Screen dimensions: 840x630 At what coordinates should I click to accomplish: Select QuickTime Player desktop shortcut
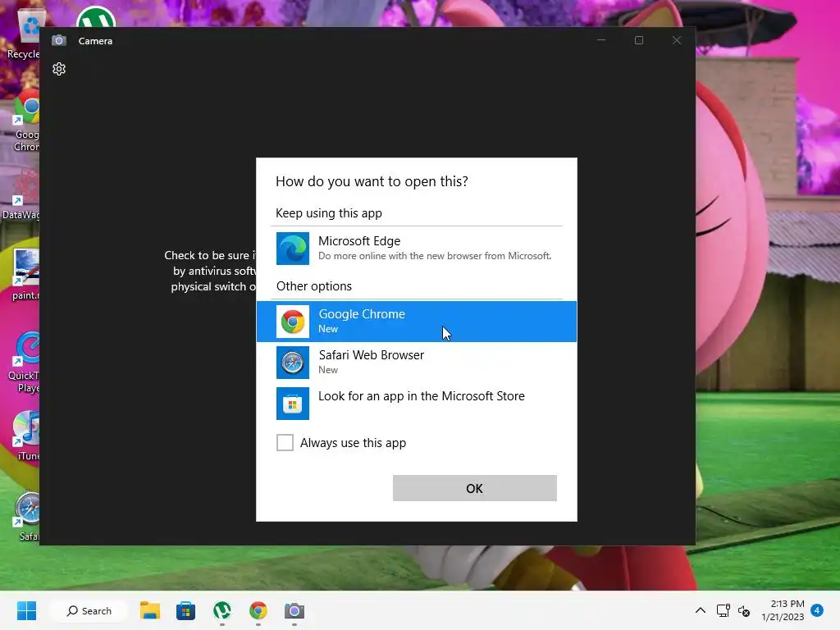pyautogui.click(x=25, y=363)
